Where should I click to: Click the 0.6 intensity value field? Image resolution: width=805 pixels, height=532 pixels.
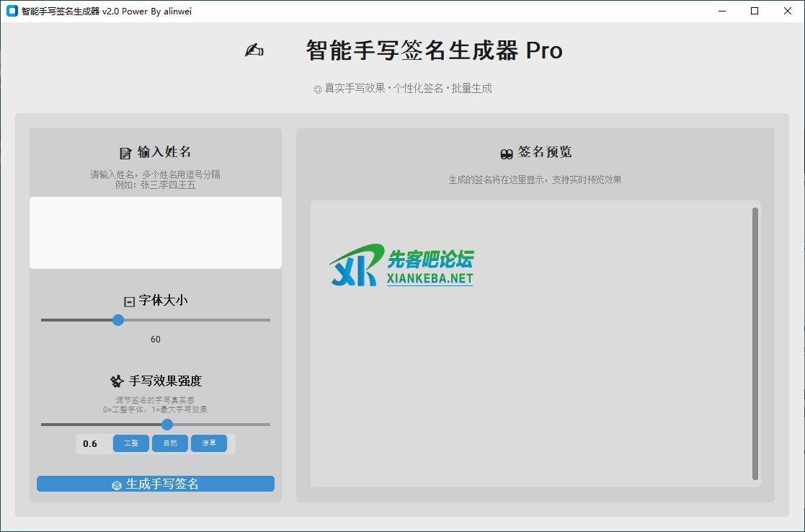pyautogui.click(x=92, y=444)
